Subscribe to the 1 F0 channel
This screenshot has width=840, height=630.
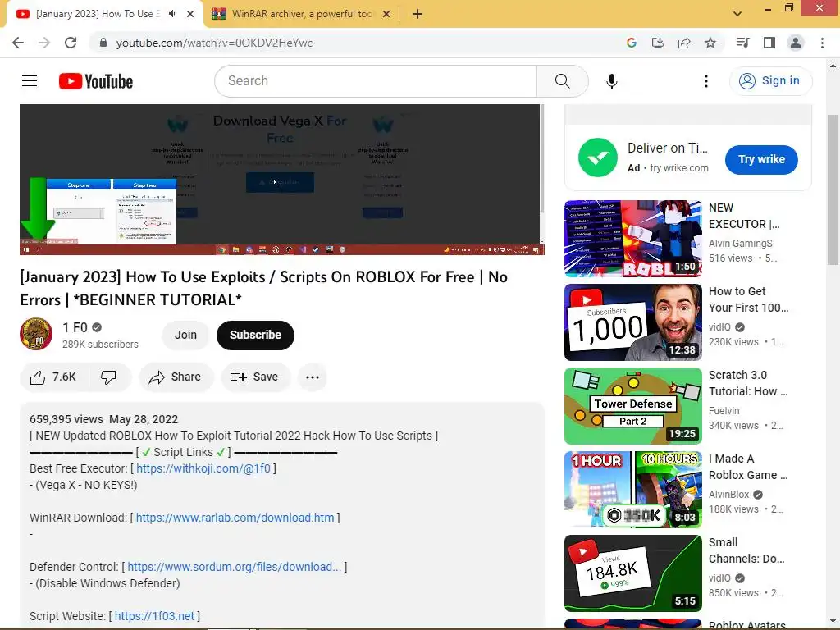pyautogui.click(x=256, y=335)
